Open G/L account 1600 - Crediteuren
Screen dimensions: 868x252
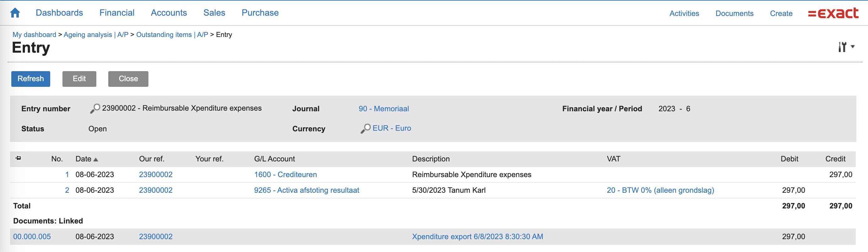coord(285,175)
